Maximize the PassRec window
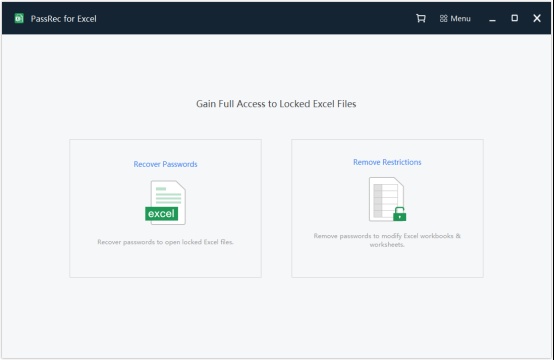 click(x=514, y=18)
